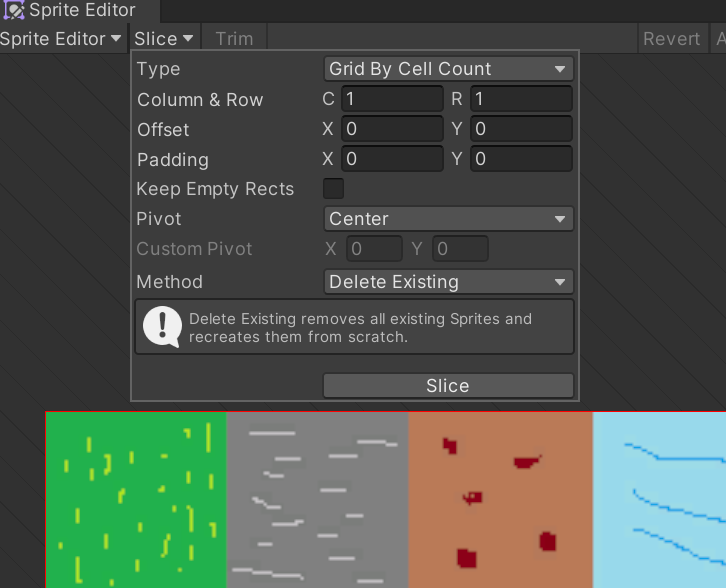Click the Type label
Viewport: 726px width, 588px height.
click(158, 69)
